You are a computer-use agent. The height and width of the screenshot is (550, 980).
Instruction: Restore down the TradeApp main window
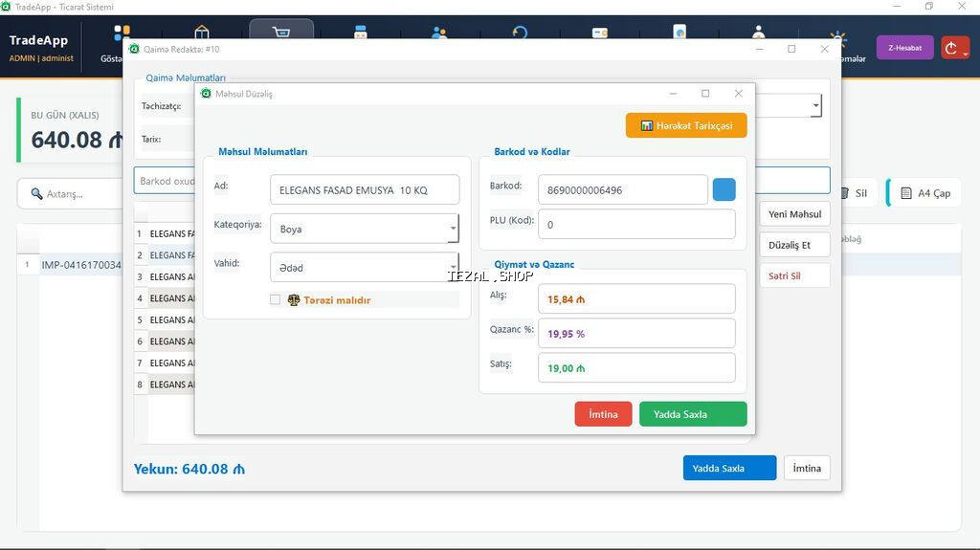(928, 7)
